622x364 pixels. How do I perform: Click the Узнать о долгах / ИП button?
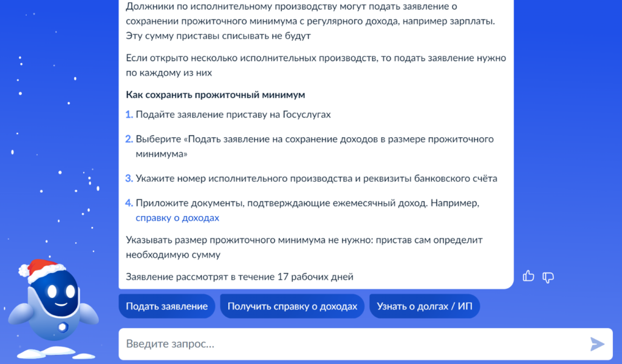coord(424,306)
